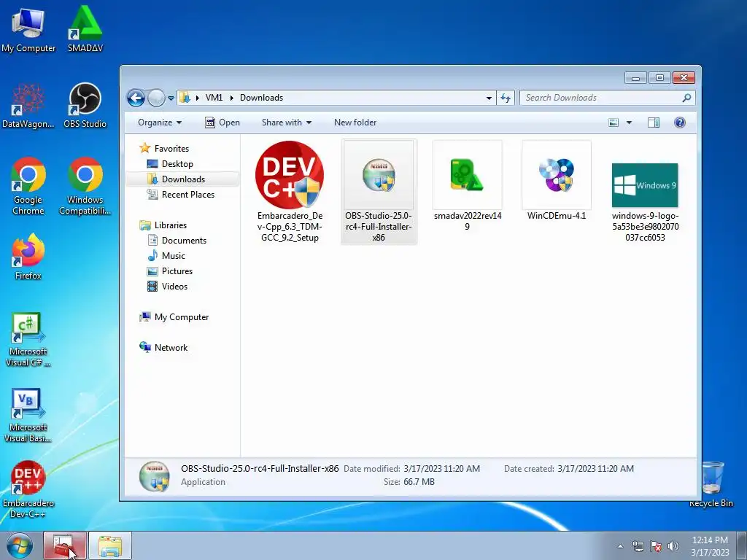Expand arrow after VM1 in path

[x=231, y=98]
